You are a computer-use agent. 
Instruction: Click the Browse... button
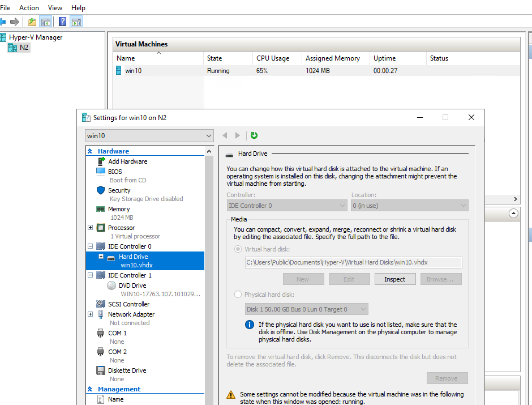(x=441, y=279)
